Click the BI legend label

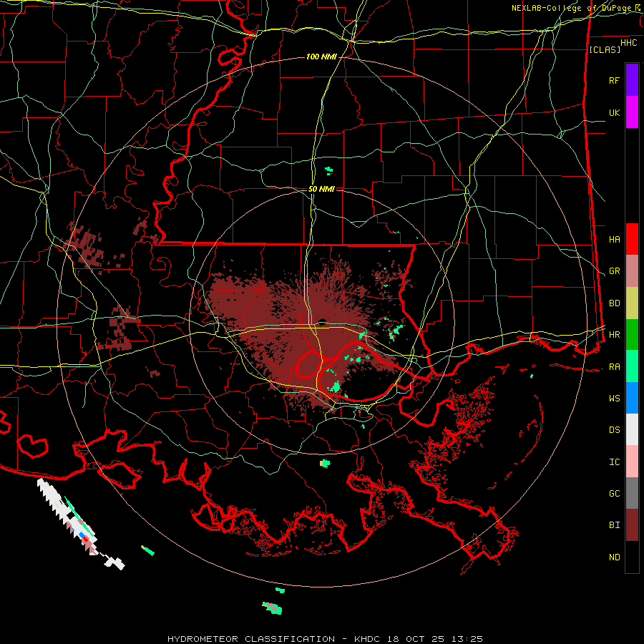point(614,525)
